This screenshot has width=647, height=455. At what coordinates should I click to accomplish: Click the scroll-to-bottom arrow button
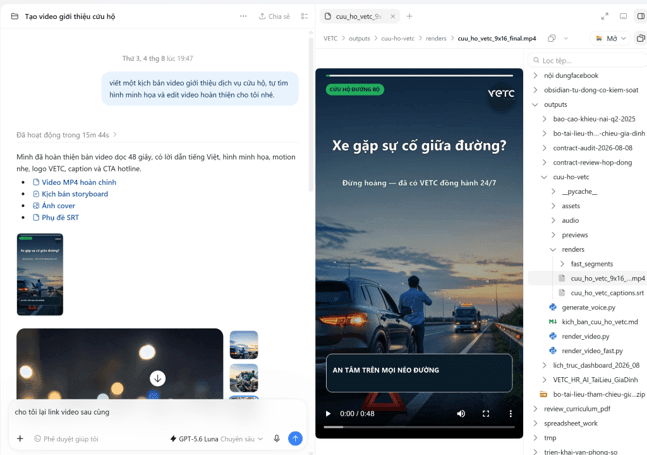click(x=157, y=378)
